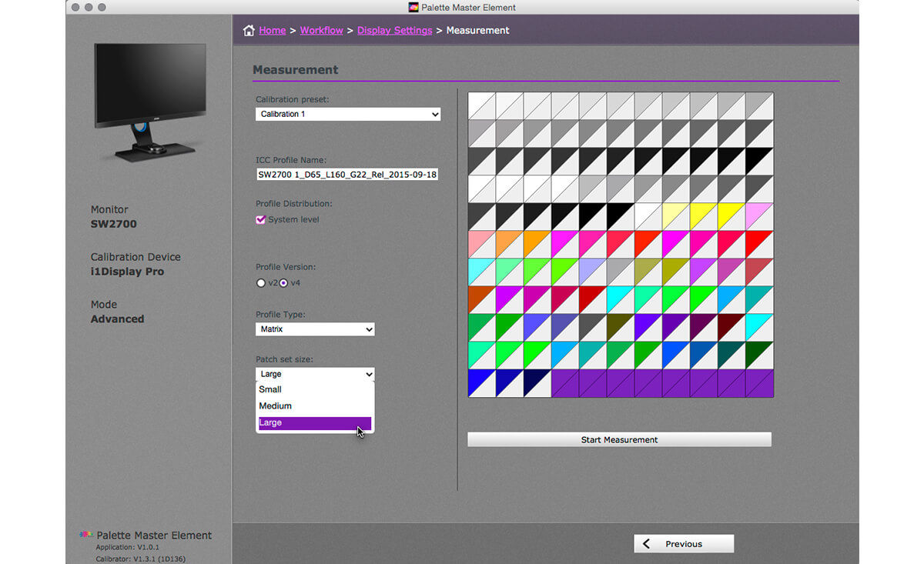Click the Calibration Device label
This screenshot has height=564, width=924.
[136, 257]
